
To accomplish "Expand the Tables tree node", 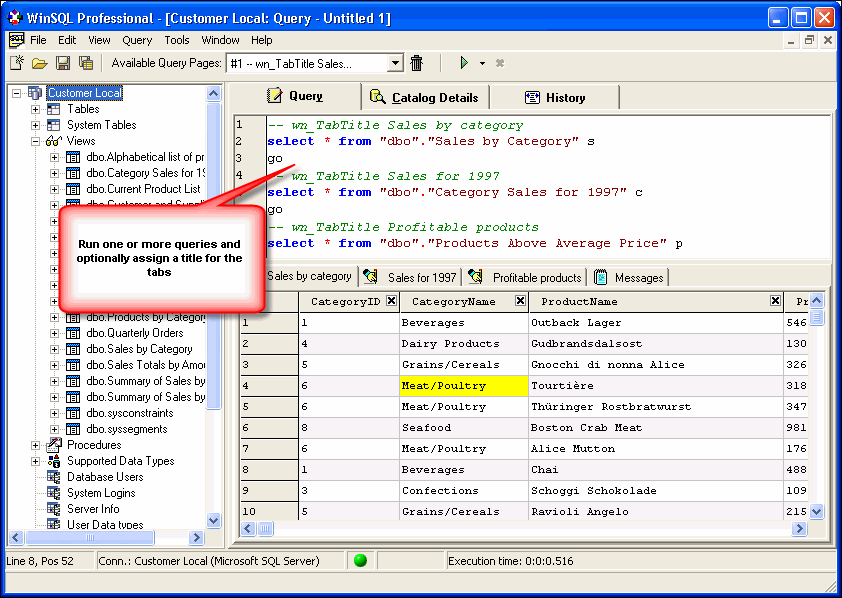I will [x=35, y=110].
